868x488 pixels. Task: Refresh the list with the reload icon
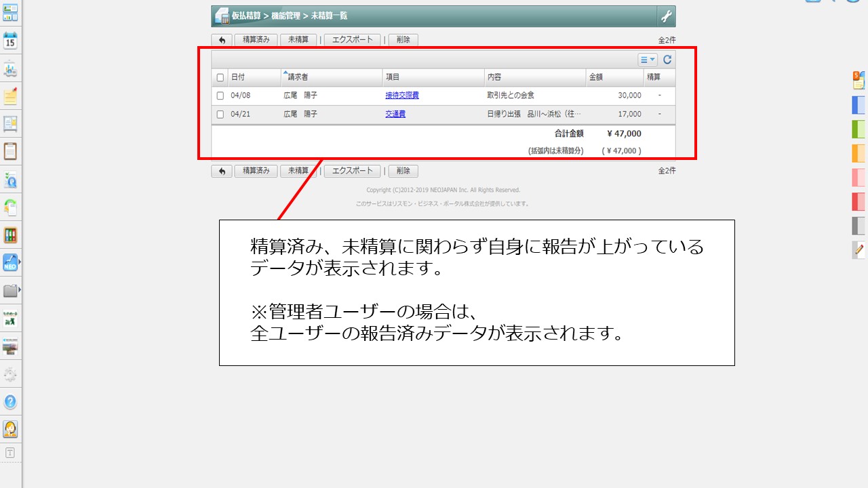[667, 60]
